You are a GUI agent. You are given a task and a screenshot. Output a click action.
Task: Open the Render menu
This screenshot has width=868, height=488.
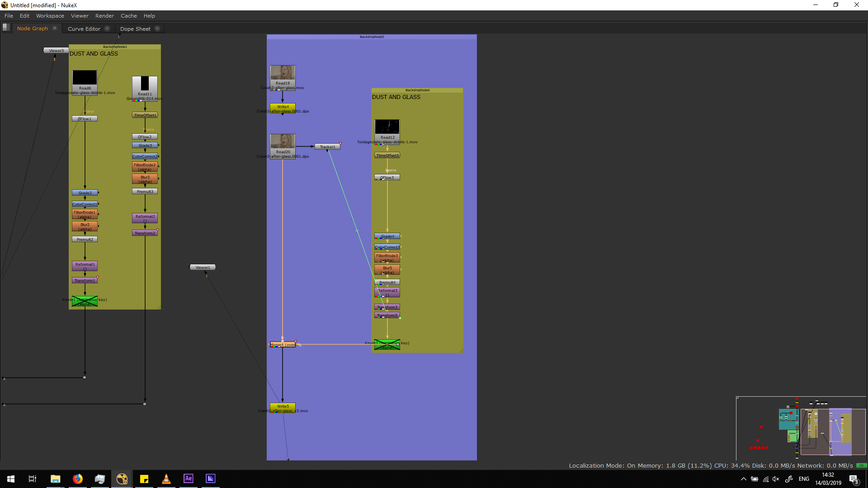pos(104,16)
